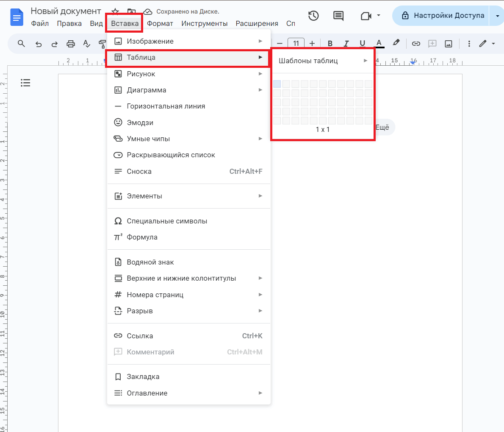Image resolution: width=504 pixels, height=432 pixels.
Task: Expand the Шаблоны таблиц submenu
Action: [323, 61]
